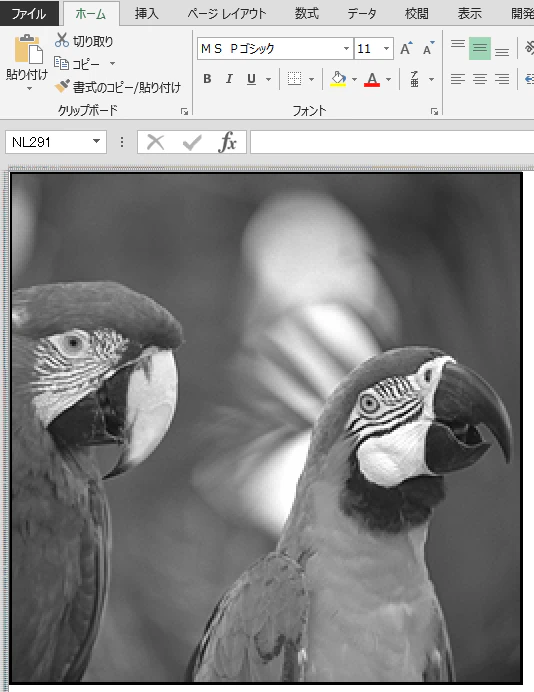This screenshot has width=534, height=692.
Task: Switch to the ホーム tab
Action: (91, 14)
